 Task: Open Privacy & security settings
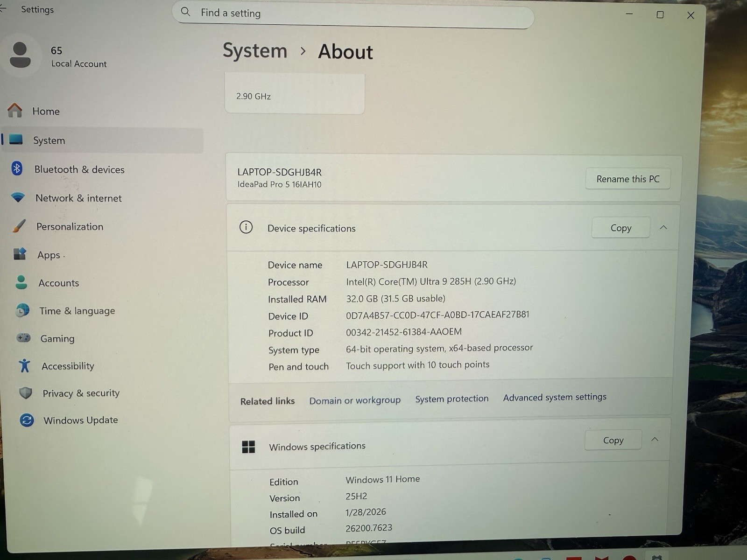click(x=110, y=393)
